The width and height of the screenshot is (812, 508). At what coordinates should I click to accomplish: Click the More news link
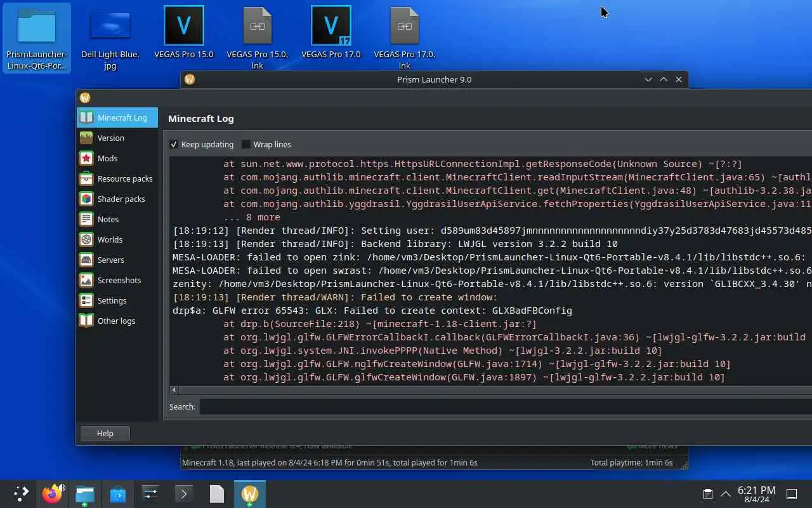(x=652, y=446)
